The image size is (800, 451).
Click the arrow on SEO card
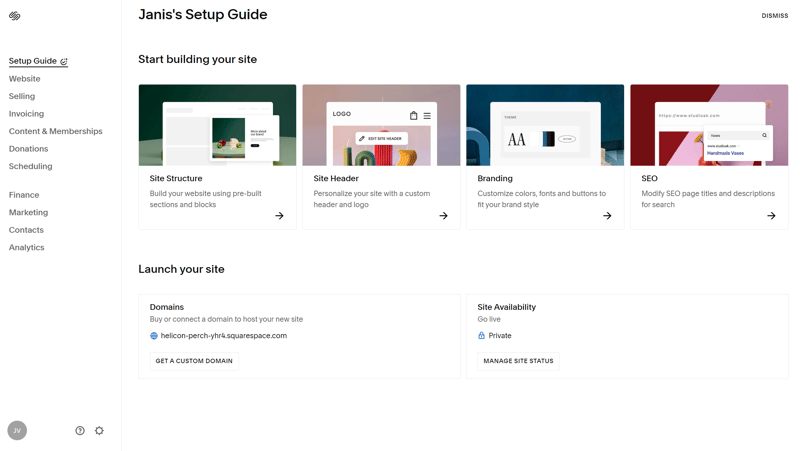(771, 216)
